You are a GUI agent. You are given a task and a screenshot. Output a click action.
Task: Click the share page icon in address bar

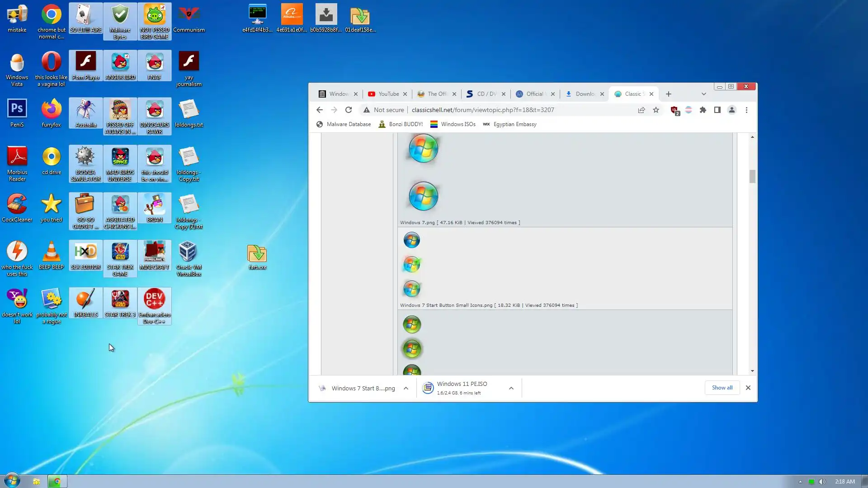pos(641,110)
